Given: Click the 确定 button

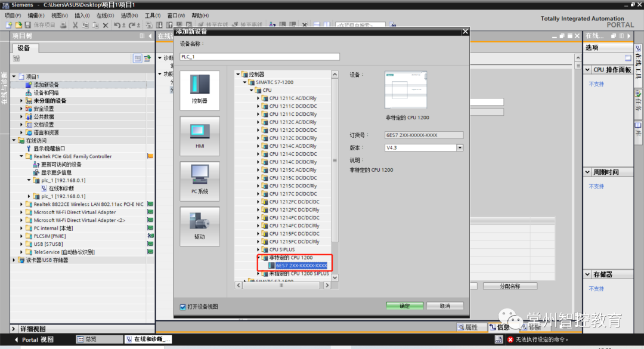Looking at the screenshot, I should coord(404,306).
